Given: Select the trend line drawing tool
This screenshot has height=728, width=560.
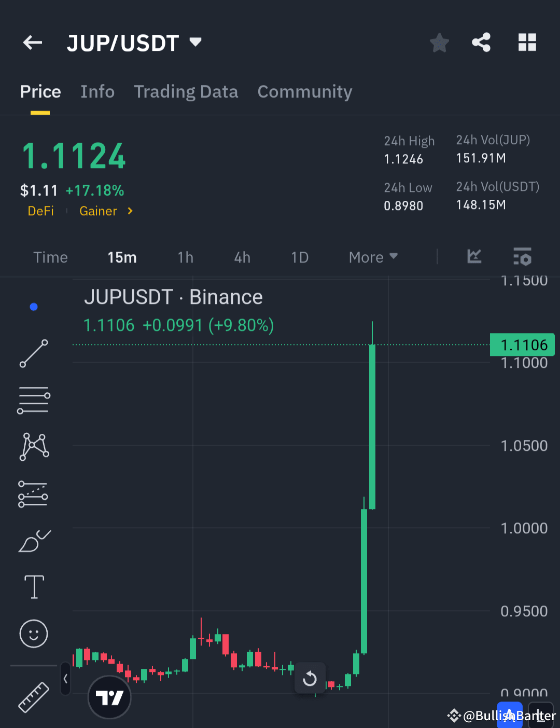Looking at the screenshot, I should tap(33, 353).
